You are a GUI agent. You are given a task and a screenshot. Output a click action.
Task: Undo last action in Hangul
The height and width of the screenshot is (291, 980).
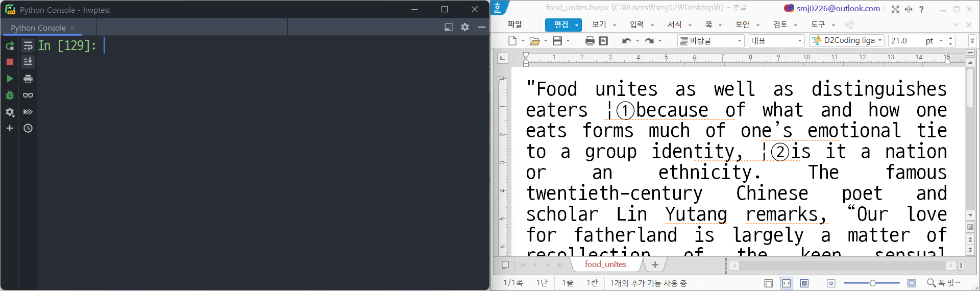[626, 41]
